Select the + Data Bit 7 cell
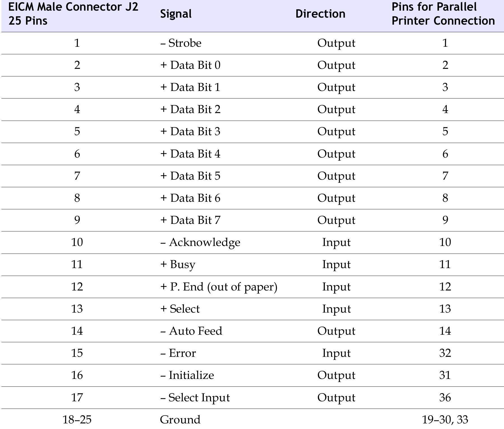The width and height of the screenshot is (504, 429). [x=190, y=220]
